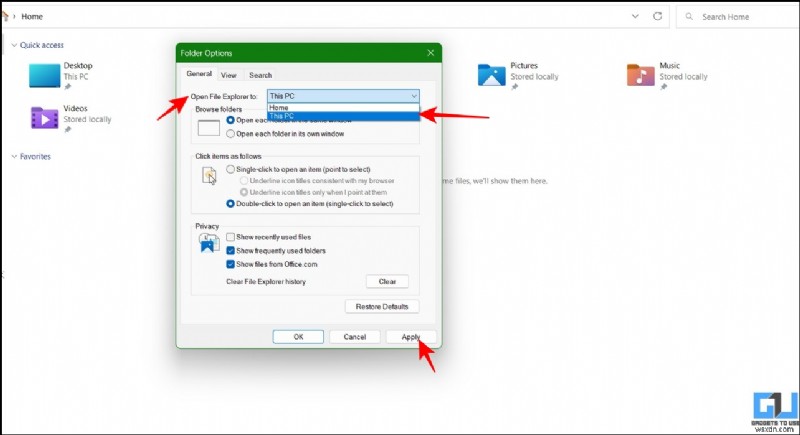
Task: Collapse the Favorites section
Action: tap(14, 157)
